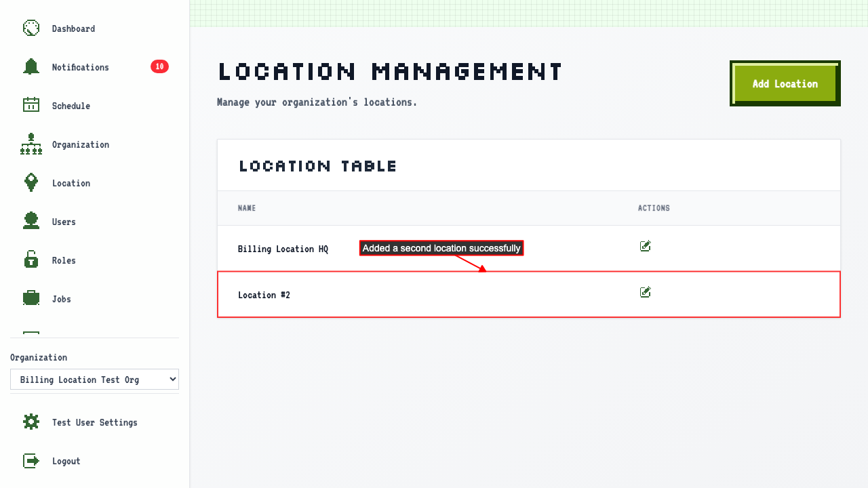Screen dimensions: 868x488
Task: Open the Organization menu item
Action: pyautogui.click(x=80, y=144)
